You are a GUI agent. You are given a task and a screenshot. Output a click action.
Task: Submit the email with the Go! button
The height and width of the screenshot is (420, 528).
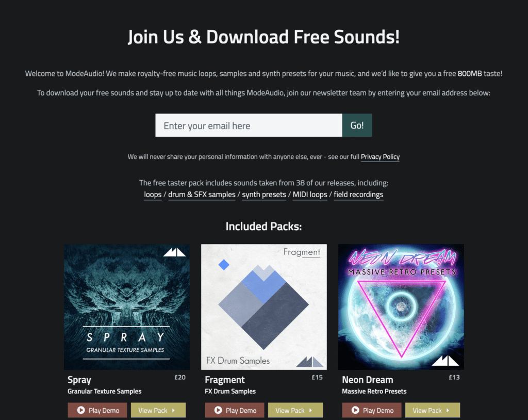coord(357,125)
